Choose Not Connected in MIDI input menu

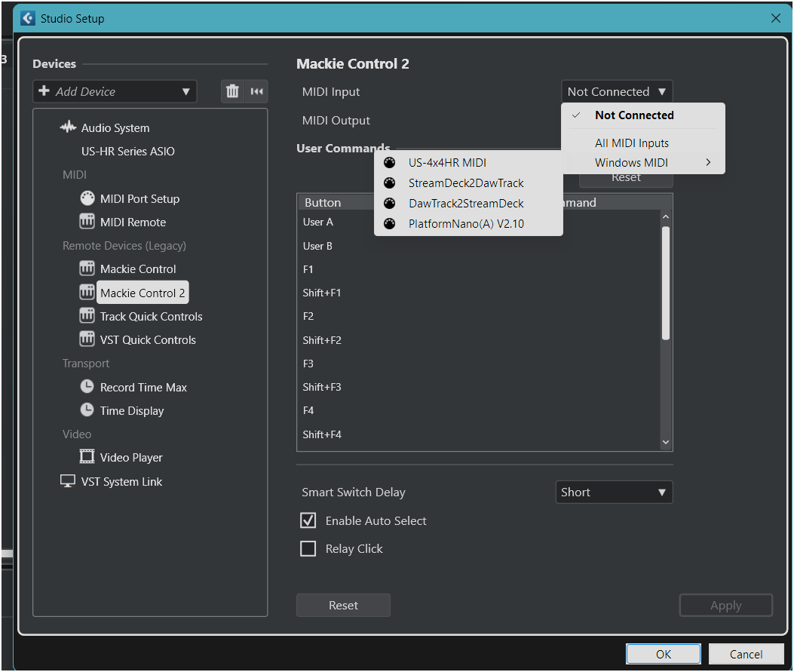click(x=643, y=115)
